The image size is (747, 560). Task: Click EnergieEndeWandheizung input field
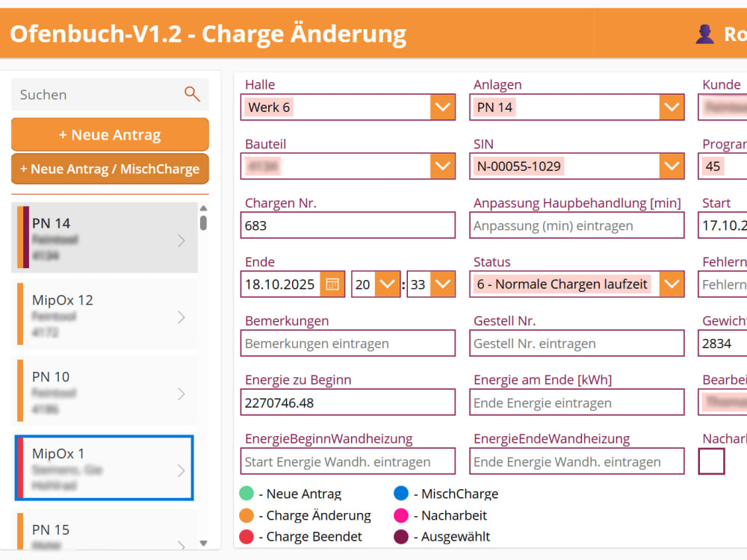pyautogui.click(x=577, y=461)
